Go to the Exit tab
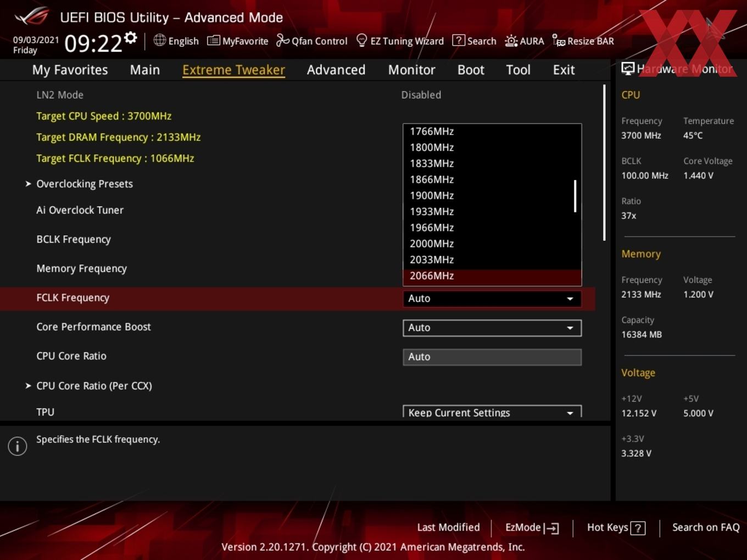Viewport: 747px width, 560px height. (564, 70)
